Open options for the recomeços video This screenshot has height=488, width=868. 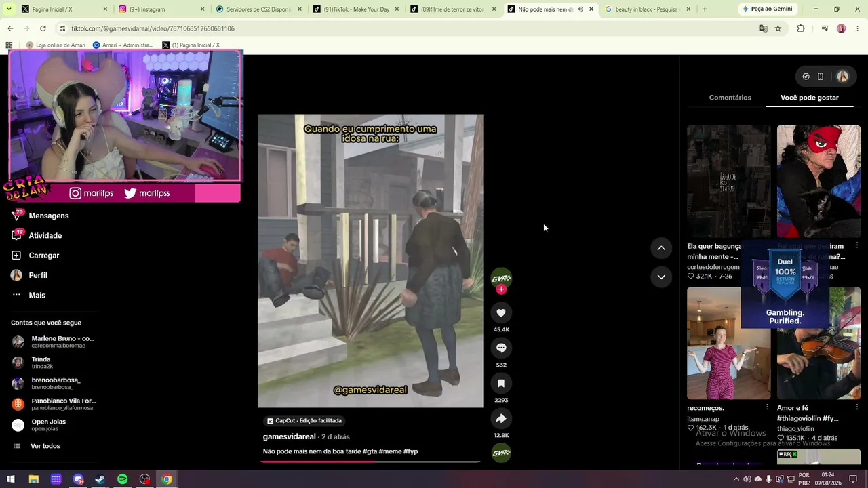coord(767,407)
